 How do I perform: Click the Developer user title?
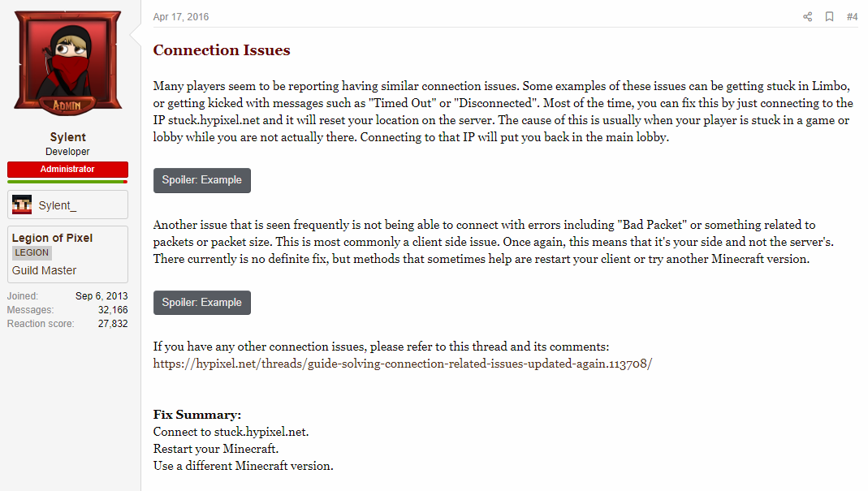click(67, 152)
